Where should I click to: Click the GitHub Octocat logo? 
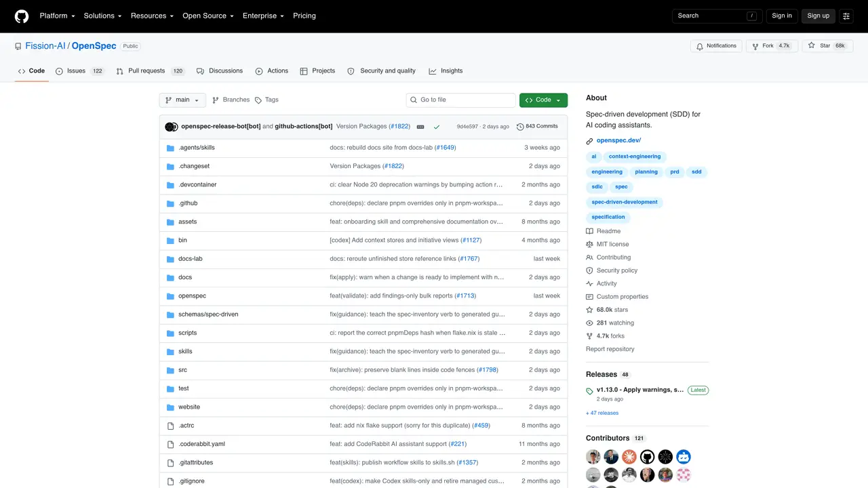click(22, 16)
